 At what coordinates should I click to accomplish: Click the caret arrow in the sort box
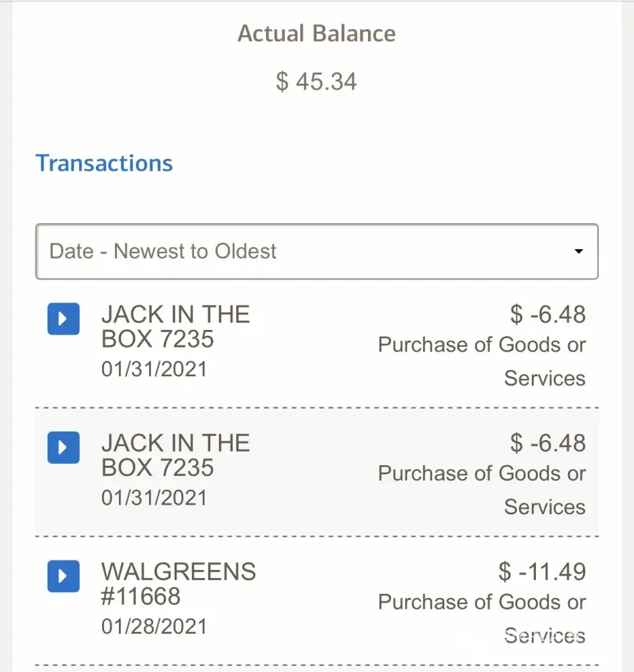(x=578, y=251)
